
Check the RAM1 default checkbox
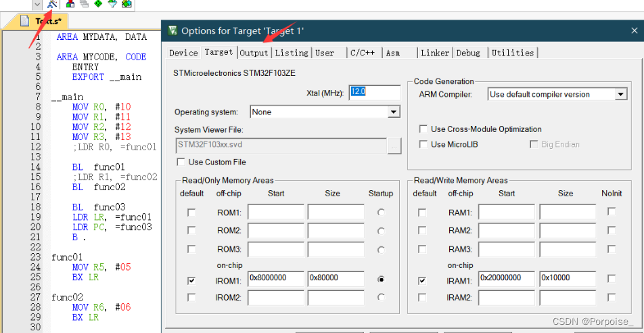tap(422, 213)
